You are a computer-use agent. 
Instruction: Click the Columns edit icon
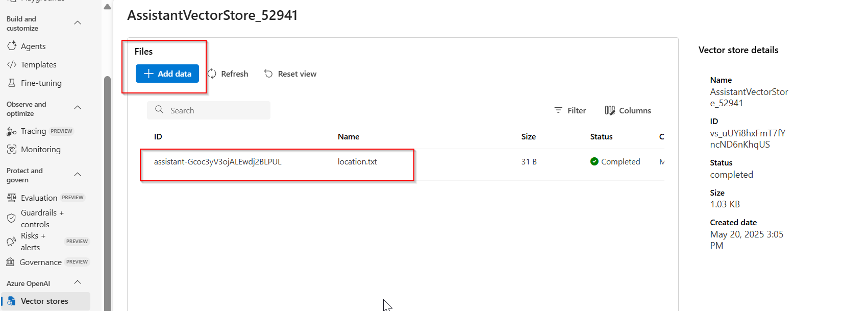point(610,110)
